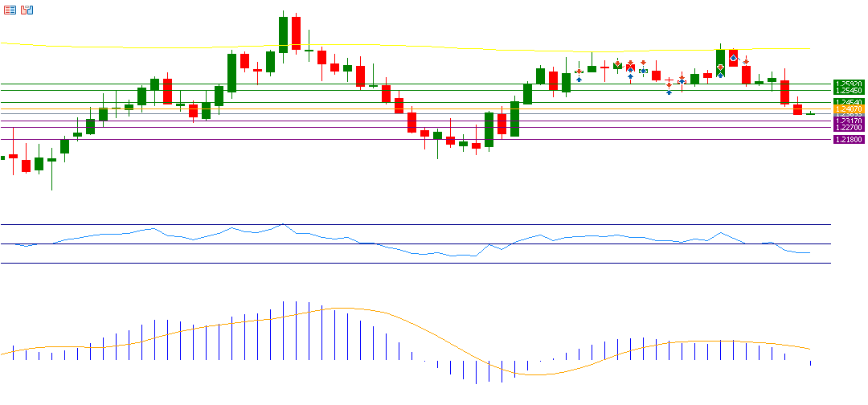The image size is (868, 405).
Task: Click the last blue MACD histogram bar
Action: click(x=810, y=363)
